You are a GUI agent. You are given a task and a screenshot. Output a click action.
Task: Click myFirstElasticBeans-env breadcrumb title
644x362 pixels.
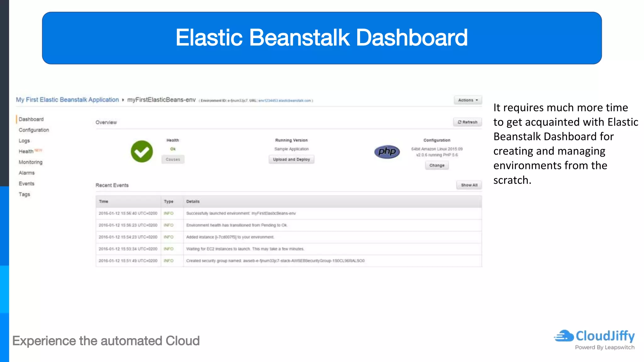point(161,100)
